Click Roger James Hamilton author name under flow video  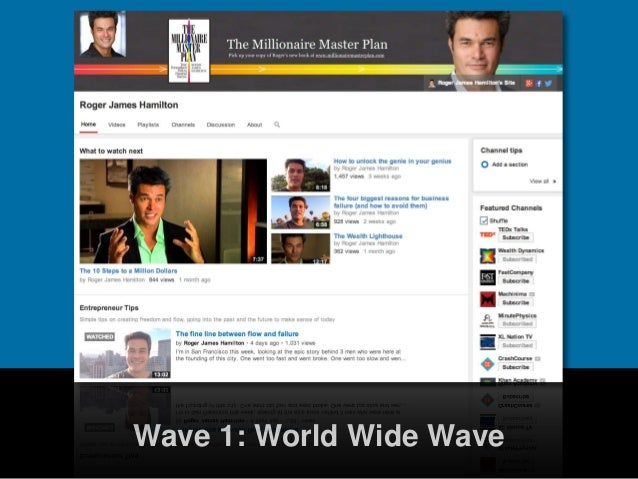(x=214, y=343)
